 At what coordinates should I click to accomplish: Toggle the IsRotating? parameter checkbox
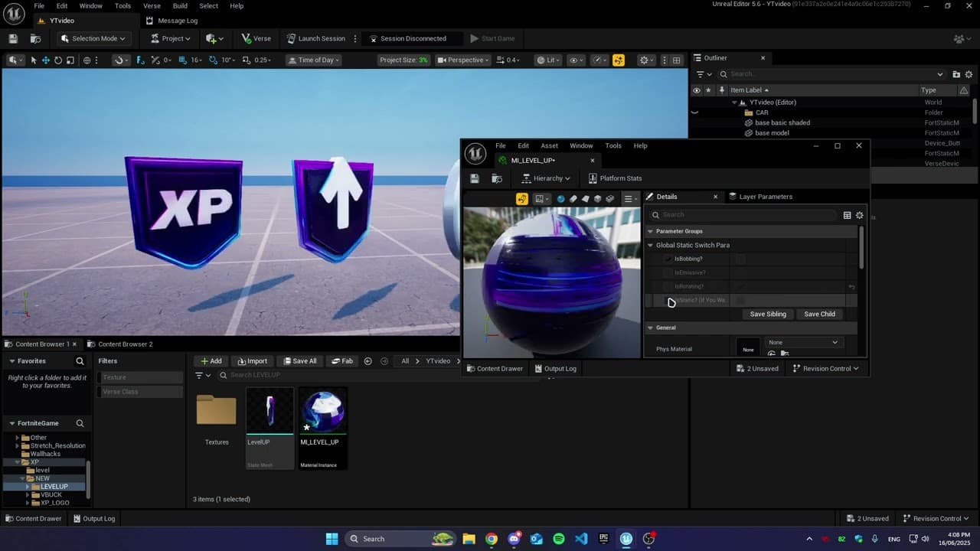pyautogui.click(x=668, y=286)
